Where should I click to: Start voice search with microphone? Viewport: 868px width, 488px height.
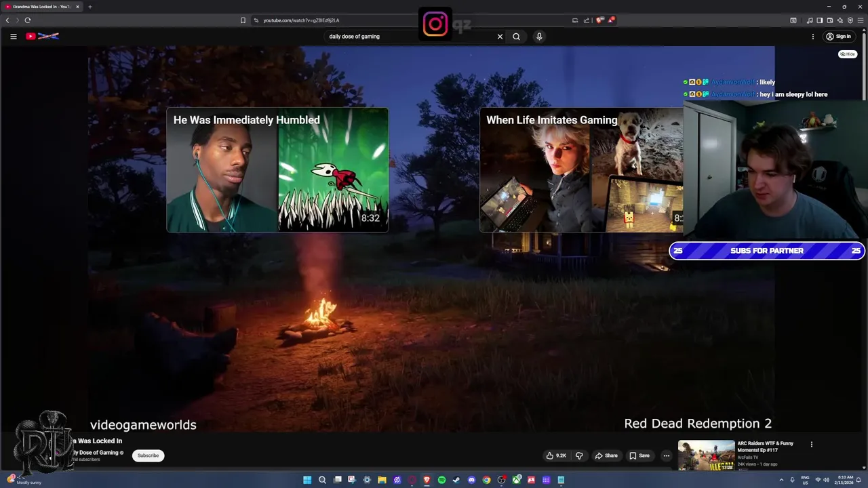click(x=539, y=37)
